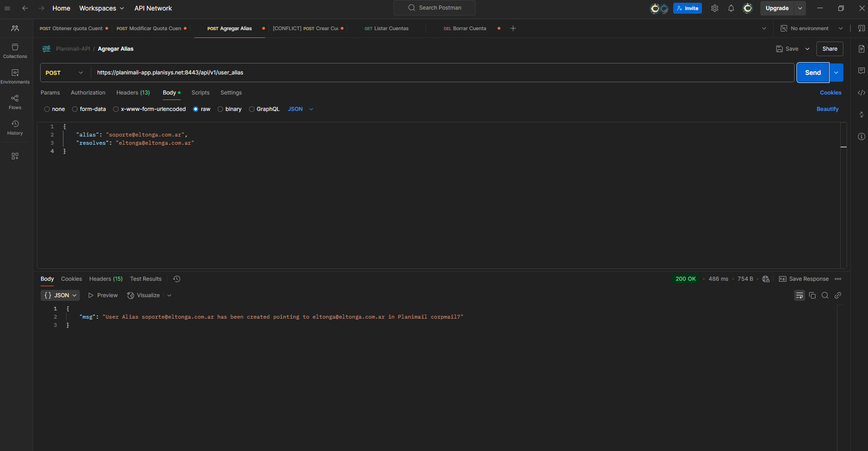Open the info icon in right sidebar
Viewport: 868px width, 451px height.
tap(861, 136)
